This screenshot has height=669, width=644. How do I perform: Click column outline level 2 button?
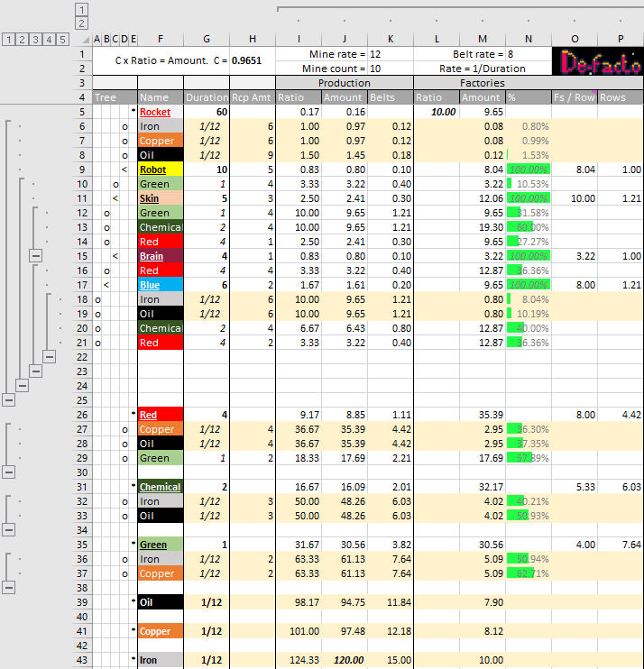pyautogui.click(x=81, y=23)
